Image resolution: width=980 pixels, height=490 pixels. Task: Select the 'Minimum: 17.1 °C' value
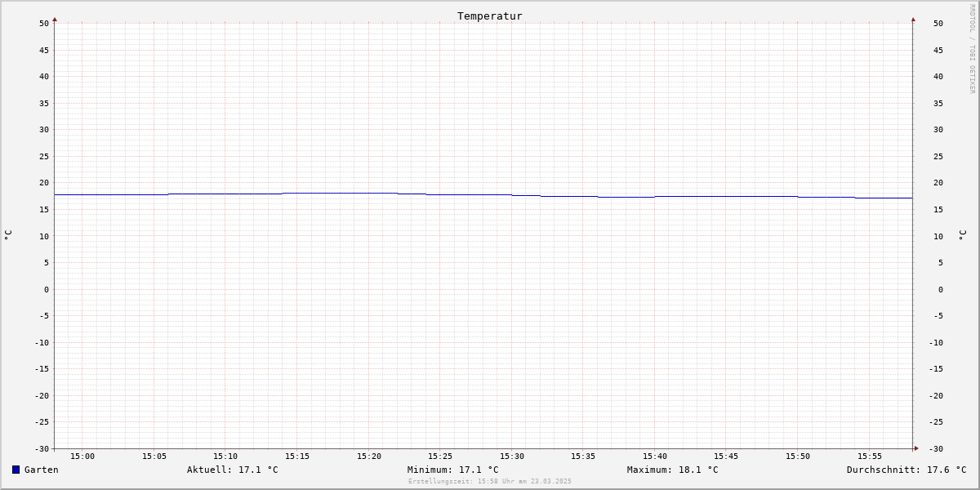453,470
